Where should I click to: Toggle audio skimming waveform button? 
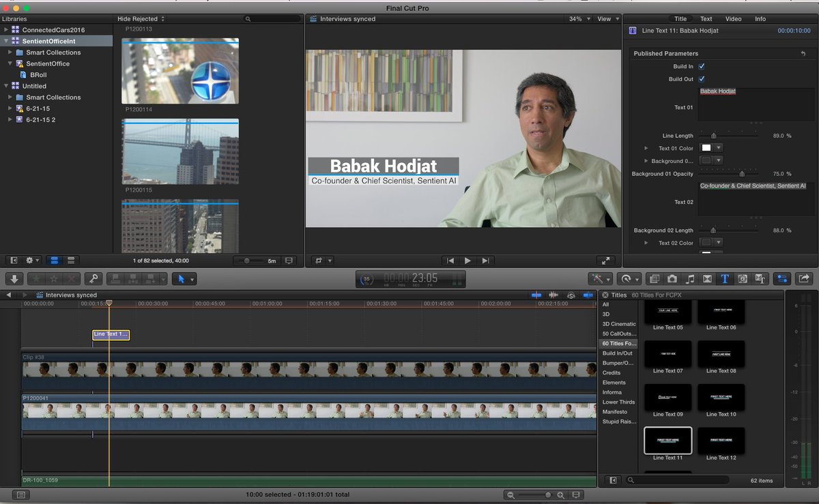554,295
